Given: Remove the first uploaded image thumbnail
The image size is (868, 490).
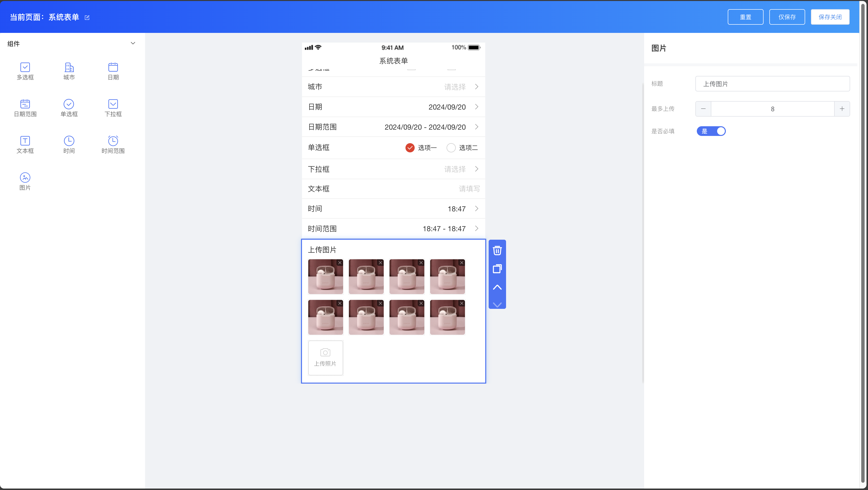Looking at the screenshot, I should pyautogui.click(x=340, y=262).
